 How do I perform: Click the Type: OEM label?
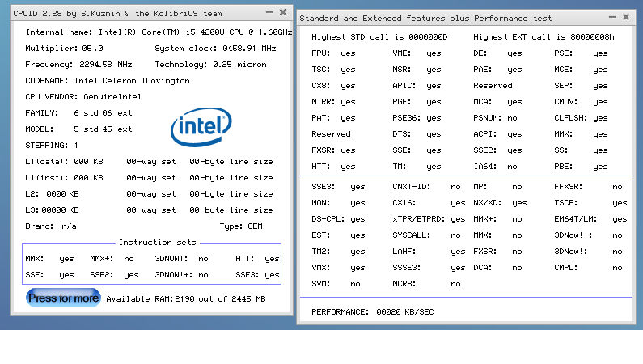[x=241, y=226]
